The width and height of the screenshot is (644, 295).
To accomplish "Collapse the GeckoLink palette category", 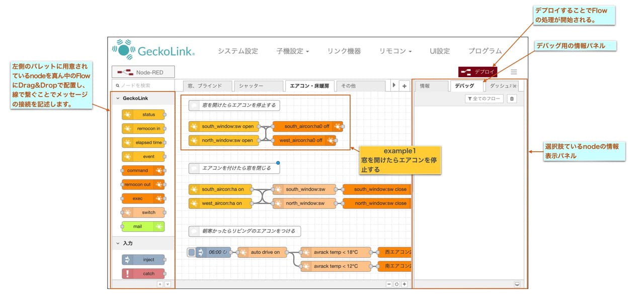I will coord(143,99).
